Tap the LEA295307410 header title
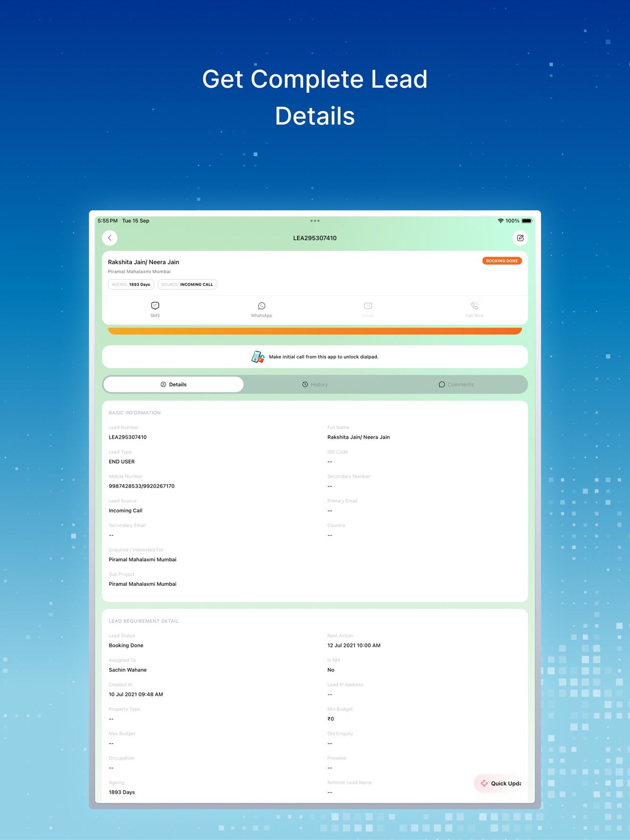The image size is (630, 840). pyautogui.click(x=315, y=238)
